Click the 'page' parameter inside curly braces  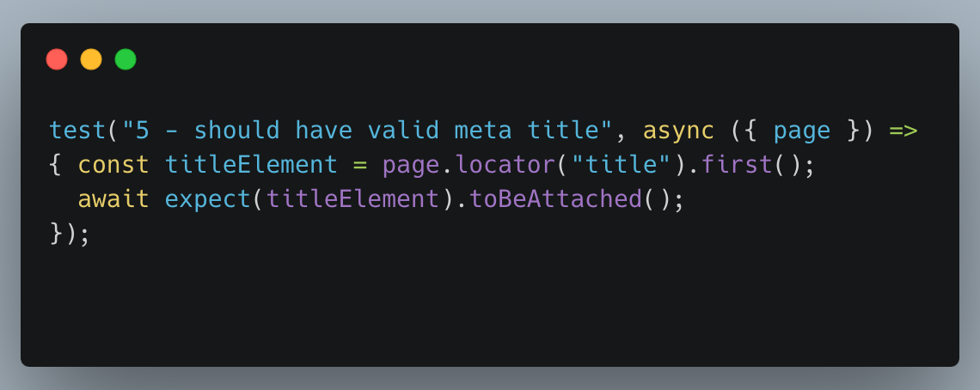coord(802,132)
